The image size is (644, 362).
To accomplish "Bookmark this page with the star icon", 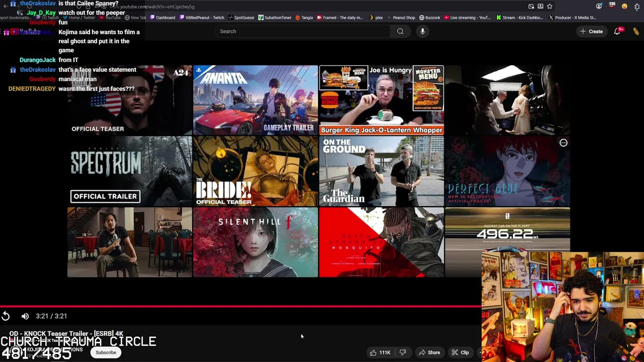I will [x=549, y=7].
